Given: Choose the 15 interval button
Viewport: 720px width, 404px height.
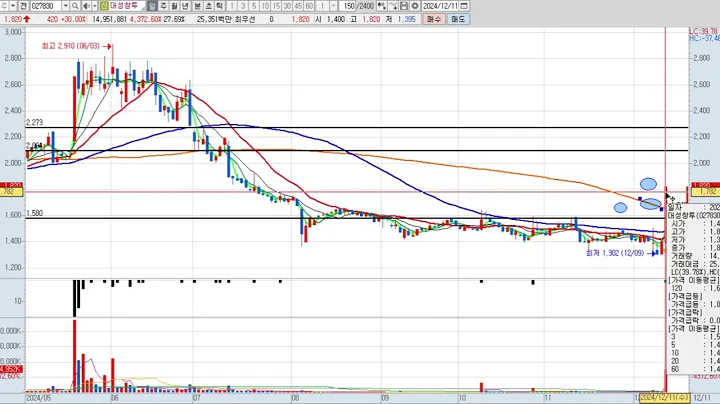Looking at the screenshot, I should (276, 6).
